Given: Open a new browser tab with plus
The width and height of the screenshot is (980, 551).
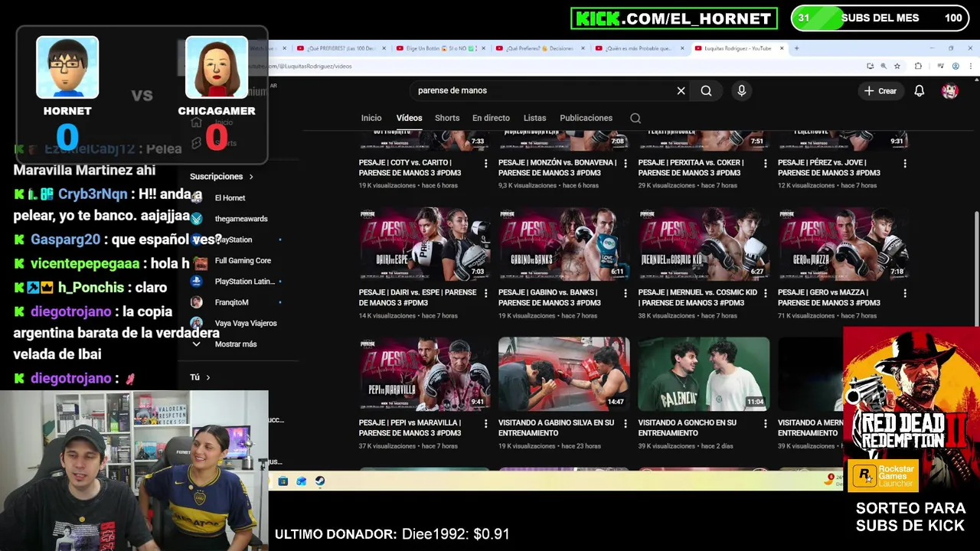Looking at the screenshot, I should (796, 48).
